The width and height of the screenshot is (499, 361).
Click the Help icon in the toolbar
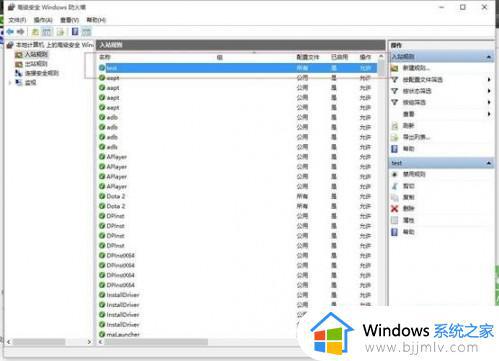tap(75, 32)
